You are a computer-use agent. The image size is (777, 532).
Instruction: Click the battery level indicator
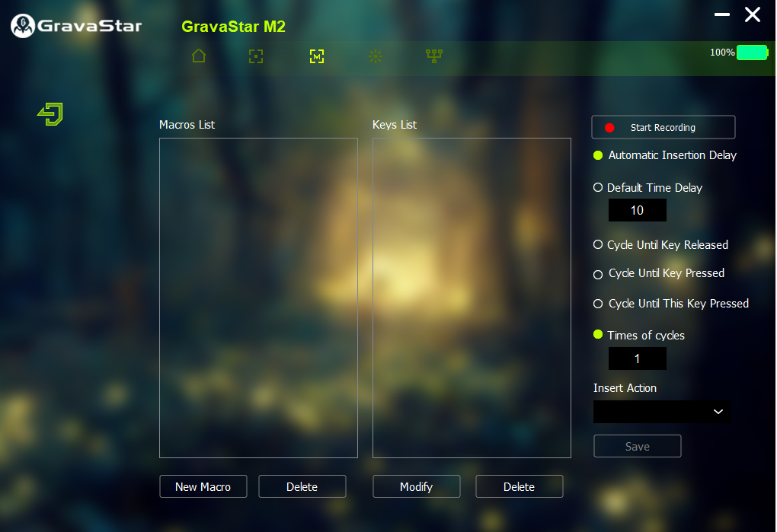(752, 53)
